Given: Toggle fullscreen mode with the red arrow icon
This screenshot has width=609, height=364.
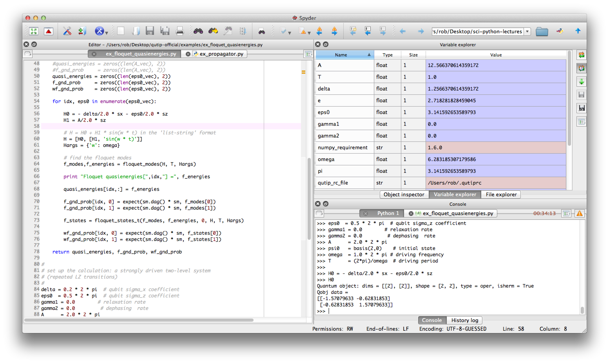Looking at the screenshot, I should coord(49,31).
